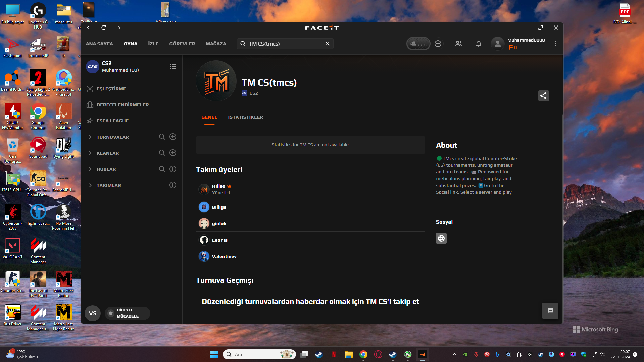The image size is (644, 362).
Task: Search hubs via HUBLAR magnifier icon
Action: [x=162, y=169]
